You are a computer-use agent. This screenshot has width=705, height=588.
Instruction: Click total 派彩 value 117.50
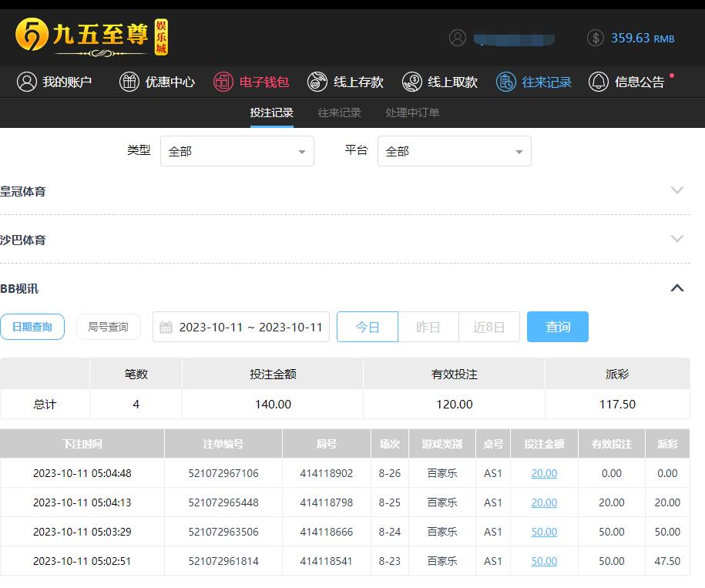point(617,404)
